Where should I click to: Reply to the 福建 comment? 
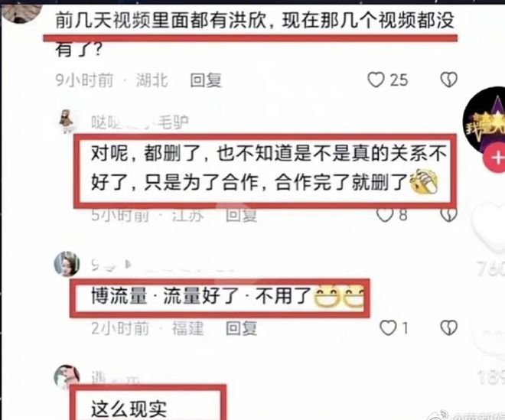pyautogui.click(x=241, y=328)
